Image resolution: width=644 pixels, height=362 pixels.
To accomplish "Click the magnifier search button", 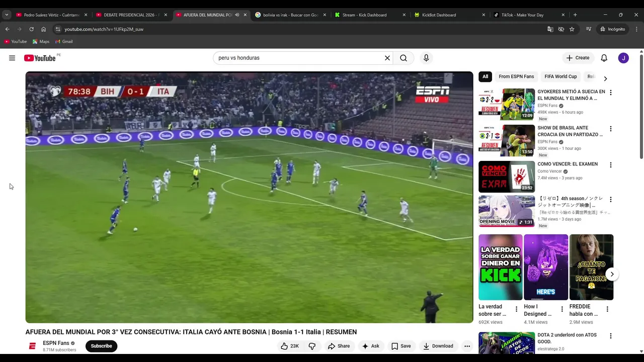I will click(404, 58).
